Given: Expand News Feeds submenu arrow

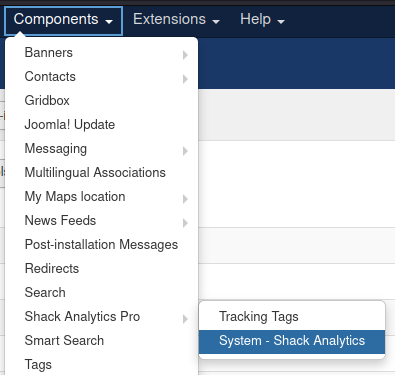Looking at the screenshot, I should [185, 223].
